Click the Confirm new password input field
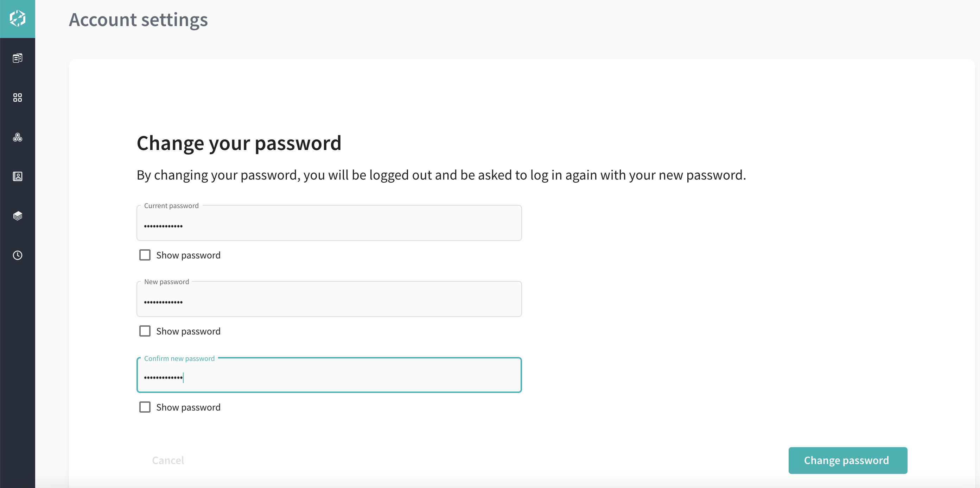 point(329,375)
